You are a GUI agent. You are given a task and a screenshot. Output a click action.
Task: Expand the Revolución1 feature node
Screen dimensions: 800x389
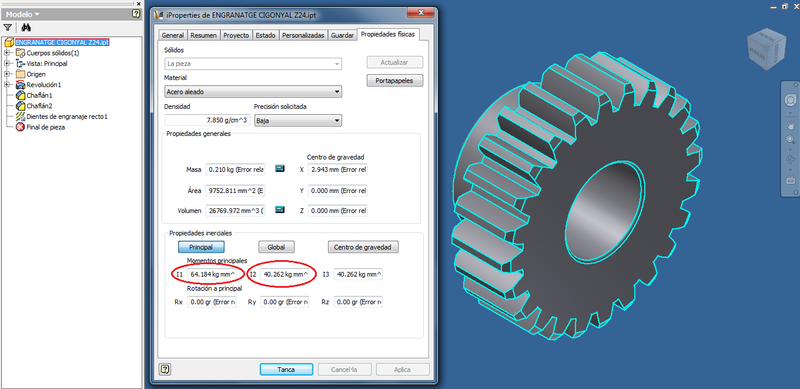pos(7,85)
